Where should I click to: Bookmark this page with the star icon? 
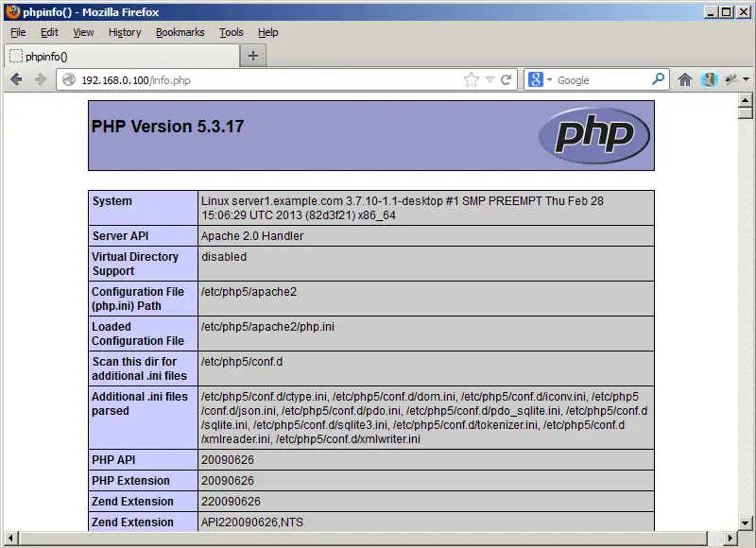click(x=472, y=80)
